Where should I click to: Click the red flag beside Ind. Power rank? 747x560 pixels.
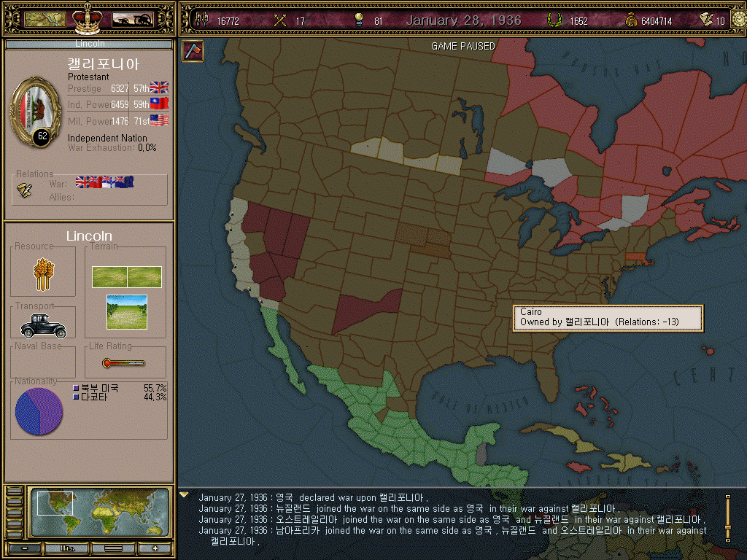coord(159,104)
